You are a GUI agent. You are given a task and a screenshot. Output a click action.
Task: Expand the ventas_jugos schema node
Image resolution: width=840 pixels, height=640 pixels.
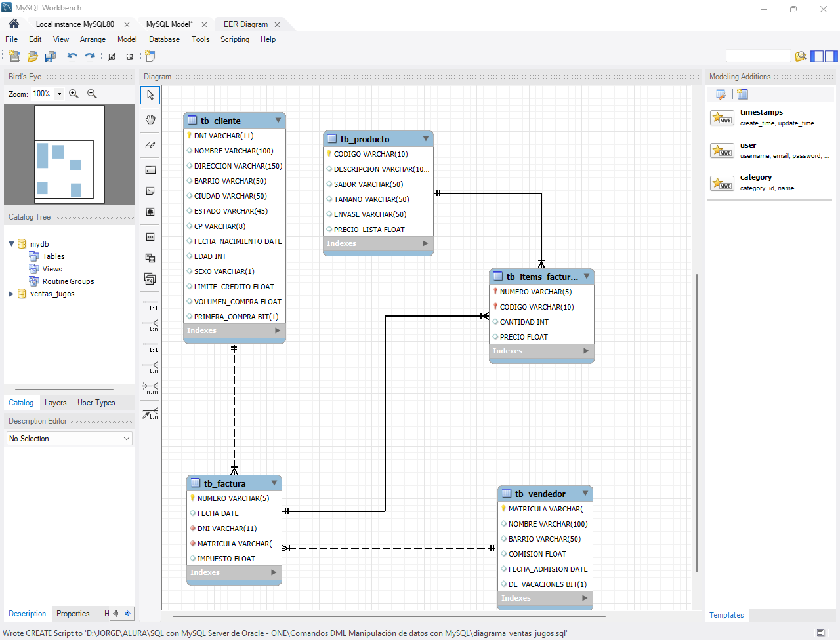point(11,294)
